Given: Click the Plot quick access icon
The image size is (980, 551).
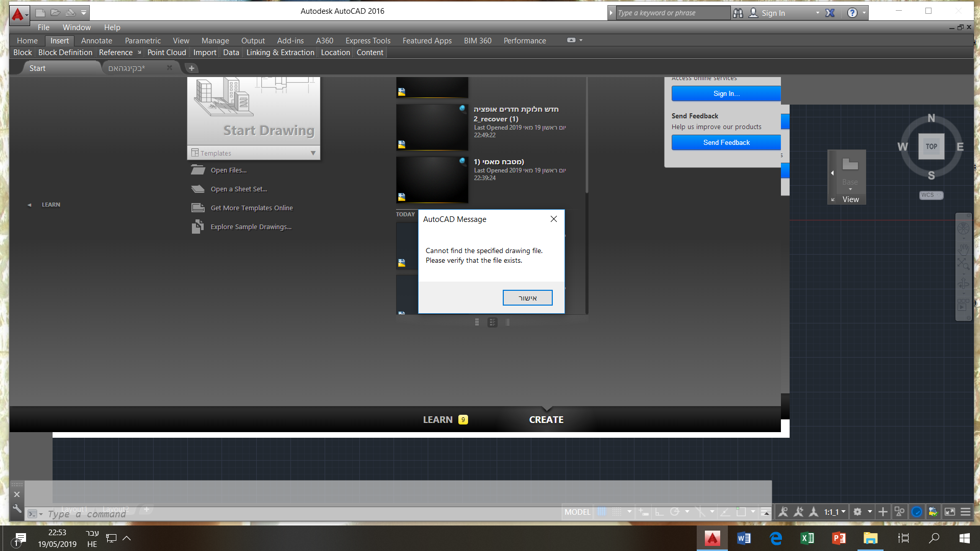Looking at the screenshot, I should pos(70,13).
